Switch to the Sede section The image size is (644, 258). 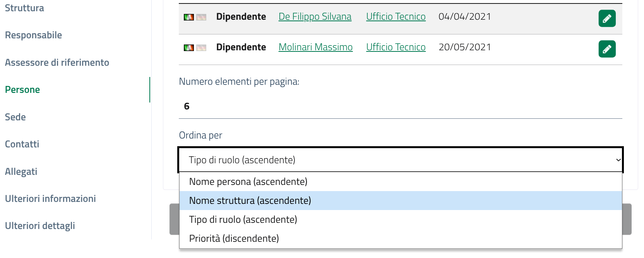pyautogui.click(x=15, y=117)
